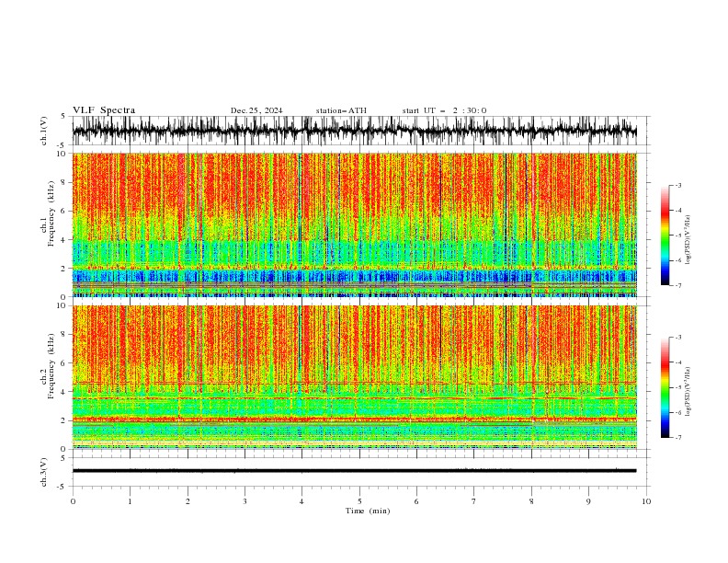728x563 pixels.
Task: Click the ch.3 voltage trace plot
Action: tap(354, 471)
